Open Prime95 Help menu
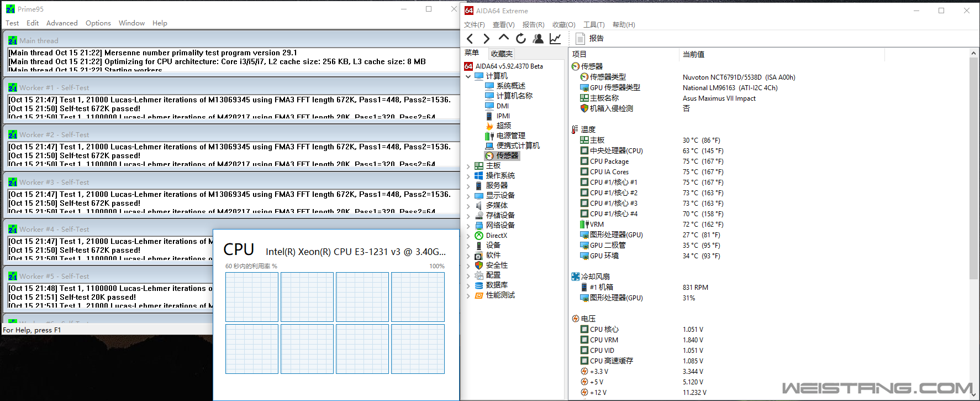This screenshot has width=980, height=401. (160, 23)
